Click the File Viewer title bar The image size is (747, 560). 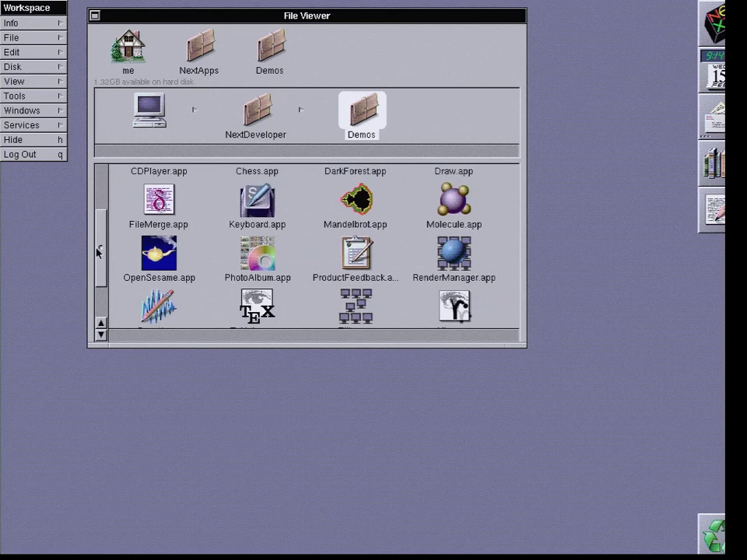click(307, 16)
